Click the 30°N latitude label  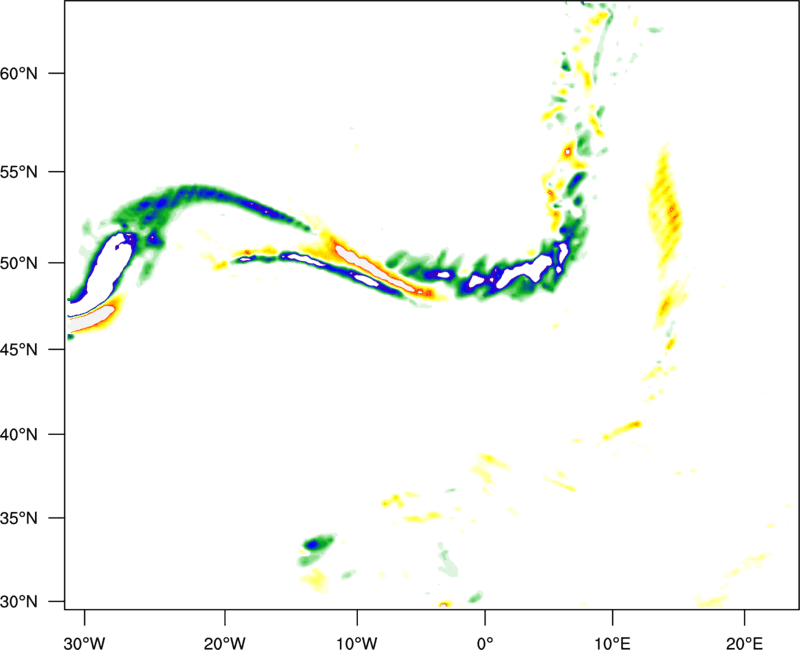click(19, 602)
